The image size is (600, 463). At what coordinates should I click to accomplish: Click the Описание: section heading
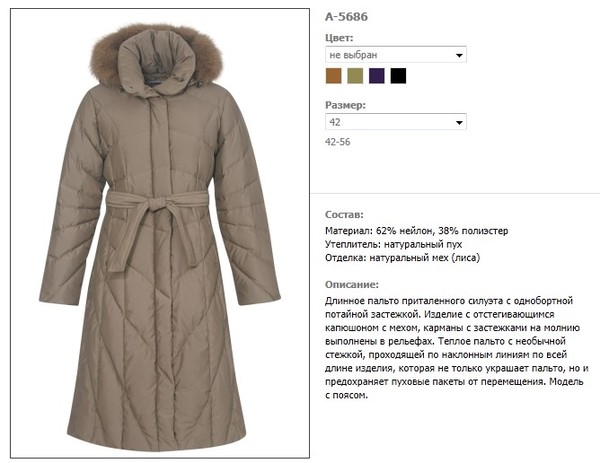click(x=352, y=284)
